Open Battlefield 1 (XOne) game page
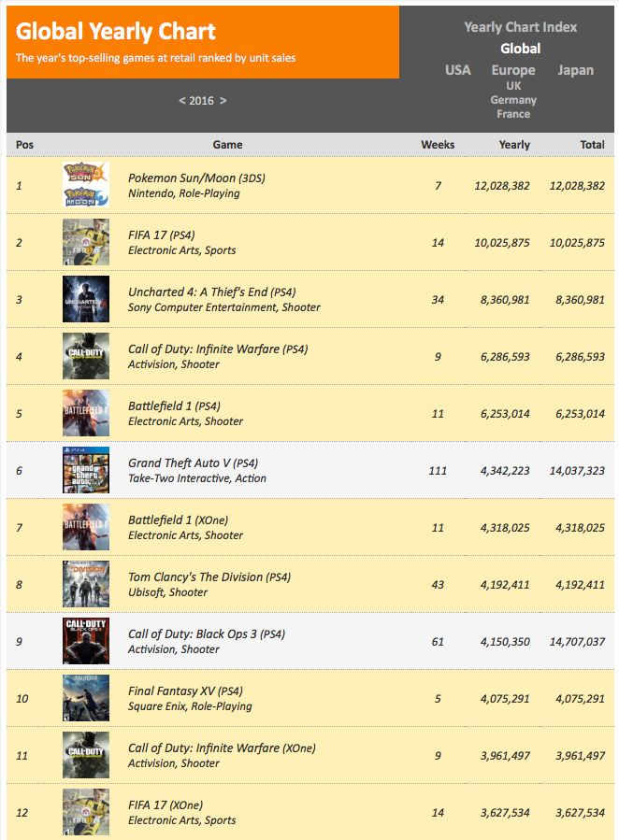619x840 pixels. (179, 520)
